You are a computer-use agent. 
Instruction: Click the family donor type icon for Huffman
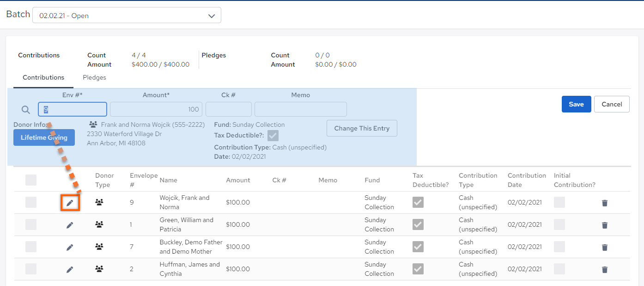pyautogui.click(x=99, y=269)
